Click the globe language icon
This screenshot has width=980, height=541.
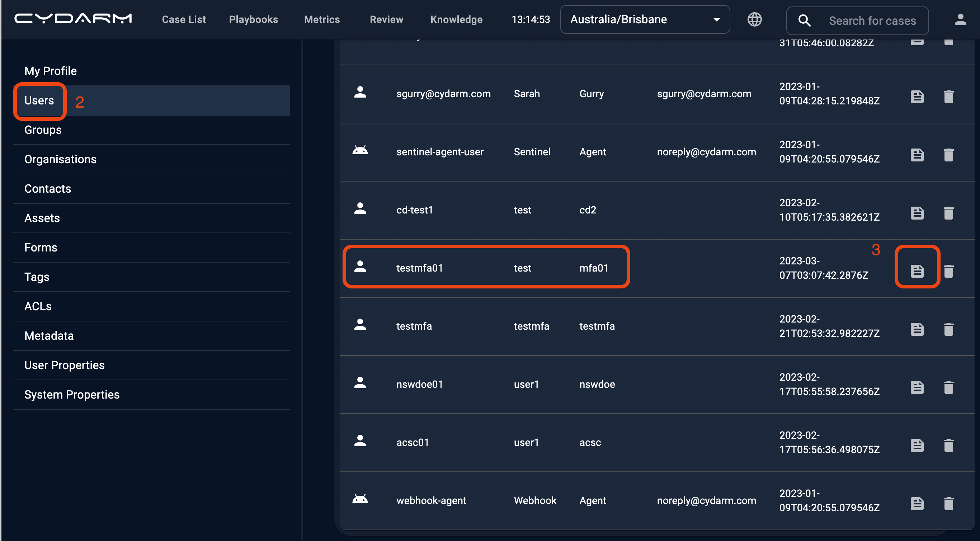point(754,19)
